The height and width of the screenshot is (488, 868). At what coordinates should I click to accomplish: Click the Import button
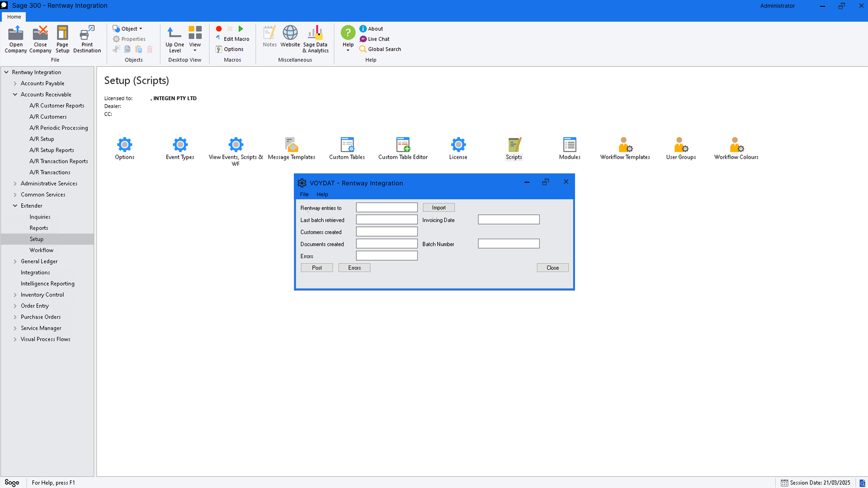point(439,207)
